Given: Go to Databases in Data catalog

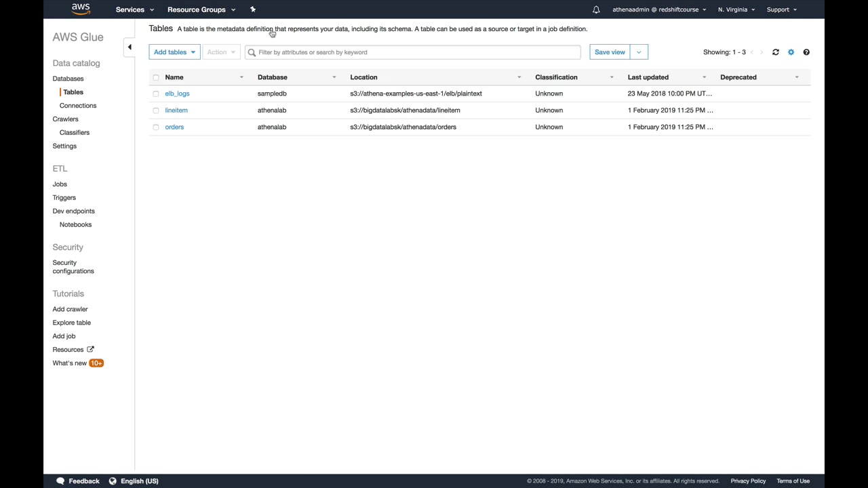Looking at the screenshot, I should click(x=68, y=79).
